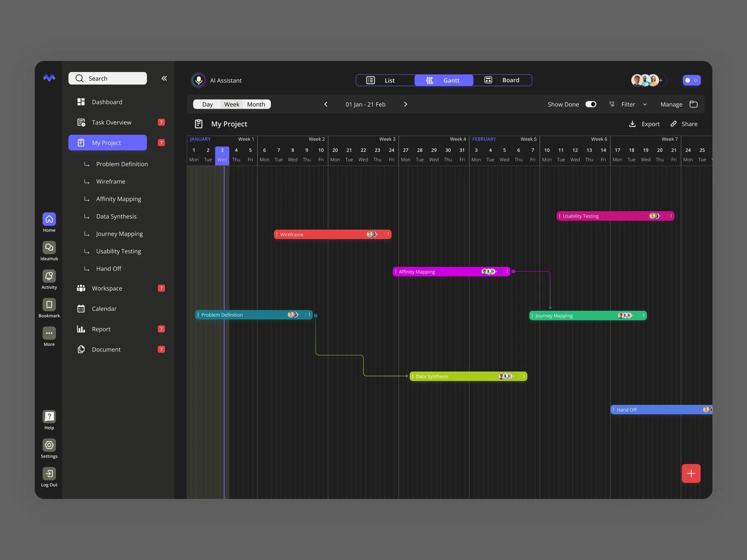Select the Month timescale tab
The height and width of the screenshot is (560, 747).
[x=256, y=104]
